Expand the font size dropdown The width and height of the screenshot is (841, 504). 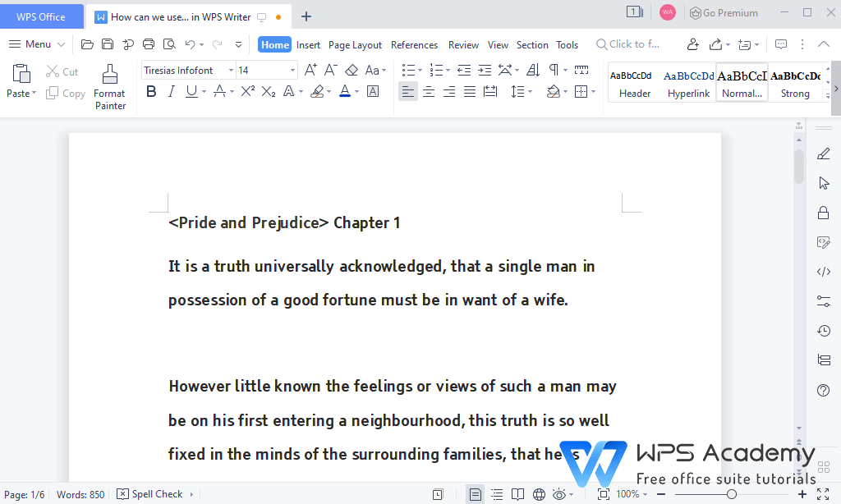click(292, 70)
